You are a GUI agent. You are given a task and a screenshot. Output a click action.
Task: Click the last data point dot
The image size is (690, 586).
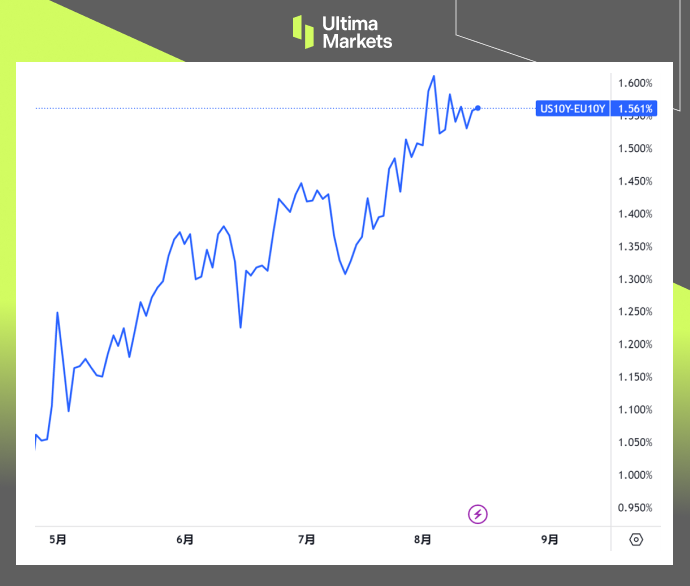pos(478,108)
